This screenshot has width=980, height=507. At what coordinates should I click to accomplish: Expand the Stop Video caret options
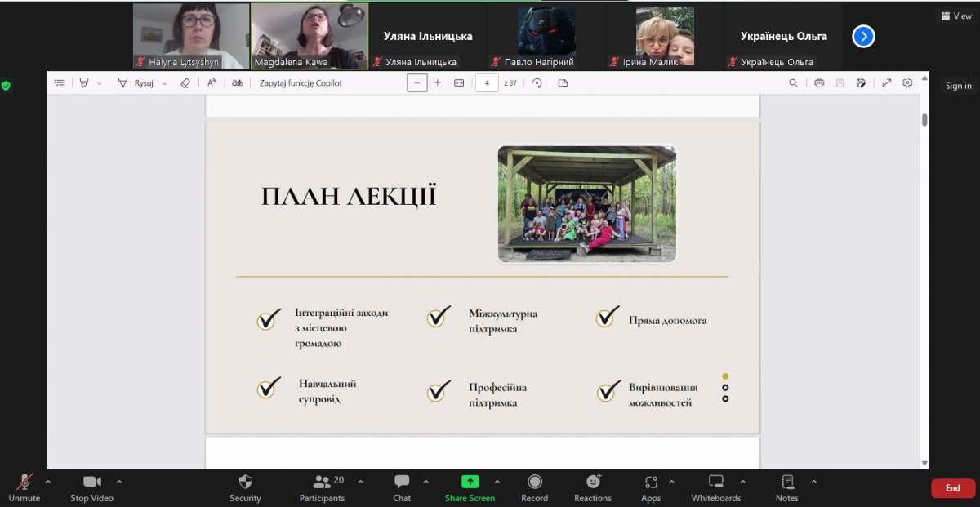pos(119,480)
